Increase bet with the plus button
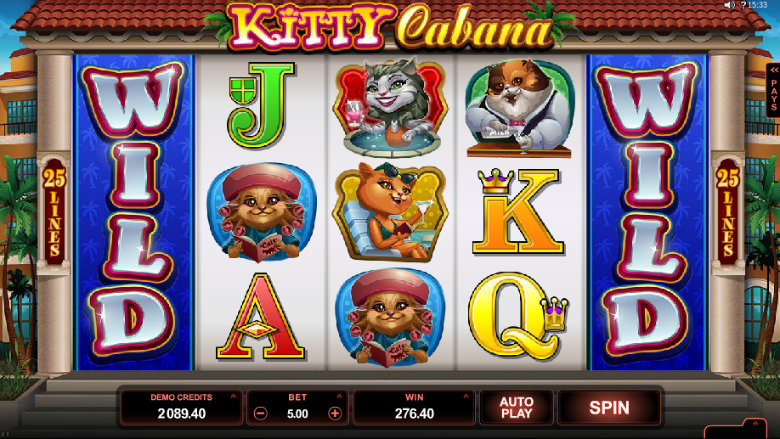 click(335, 413)
